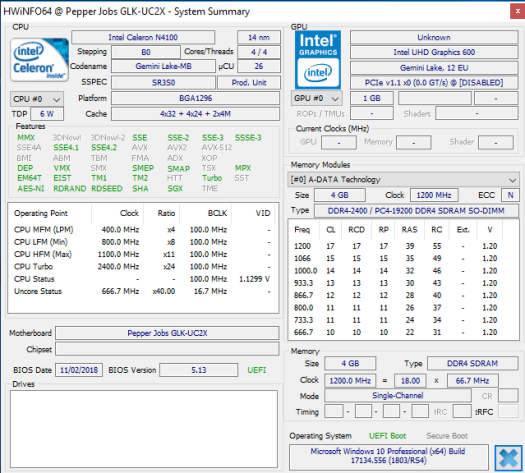Click the Windows 10 Professional OS field

[389, 457]
